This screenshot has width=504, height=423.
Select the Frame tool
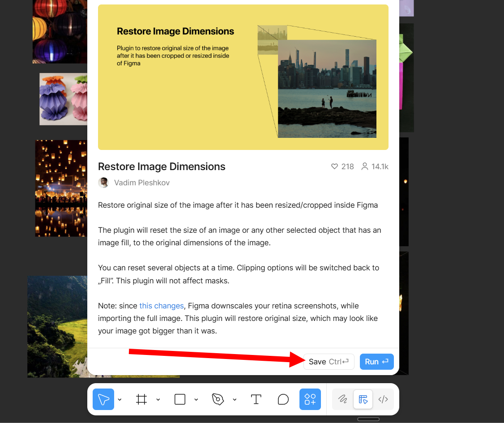point(141,399)
